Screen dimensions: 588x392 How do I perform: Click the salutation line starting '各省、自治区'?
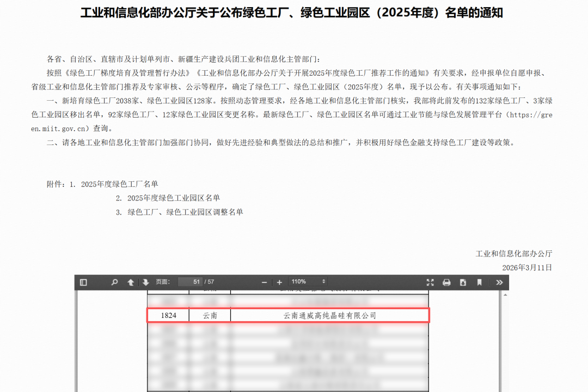184,59
